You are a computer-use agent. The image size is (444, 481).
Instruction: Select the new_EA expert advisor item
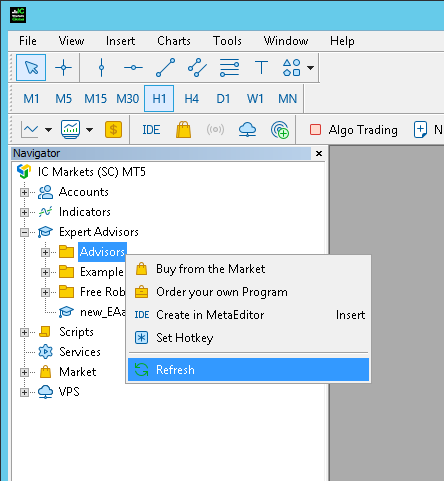103,312
